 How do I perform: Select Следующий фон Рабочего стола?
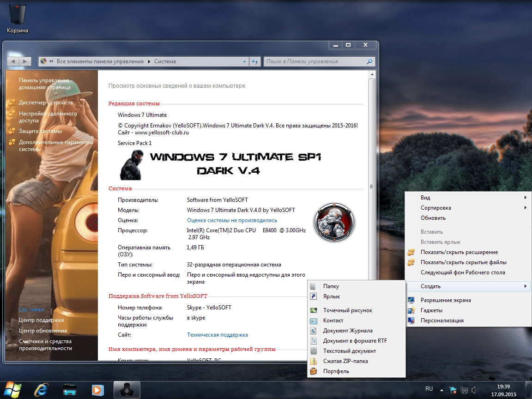(469, 272)
